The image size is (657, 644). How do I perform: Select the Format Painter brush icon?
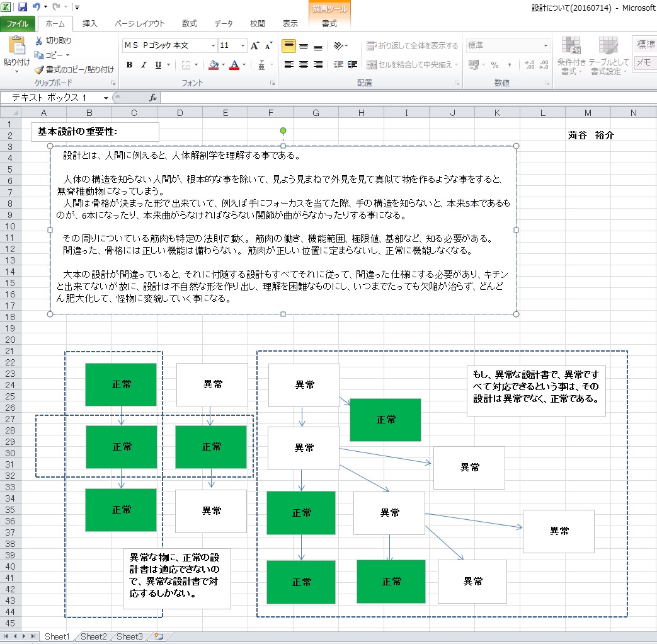tap(39, 69)
